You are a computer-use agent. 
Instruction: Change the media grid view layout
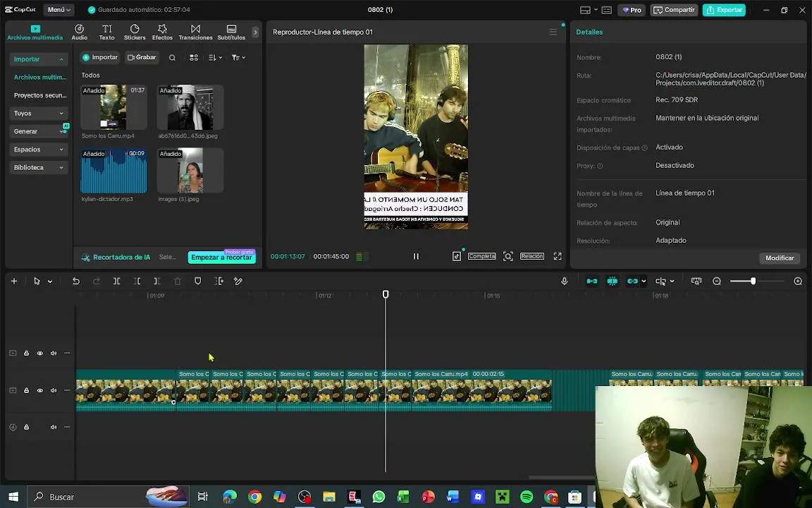coord(194,58)
